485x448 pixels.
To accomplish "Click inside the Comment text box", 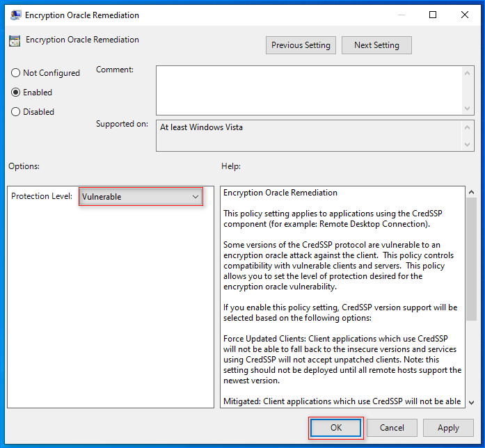I will [310, 90].
